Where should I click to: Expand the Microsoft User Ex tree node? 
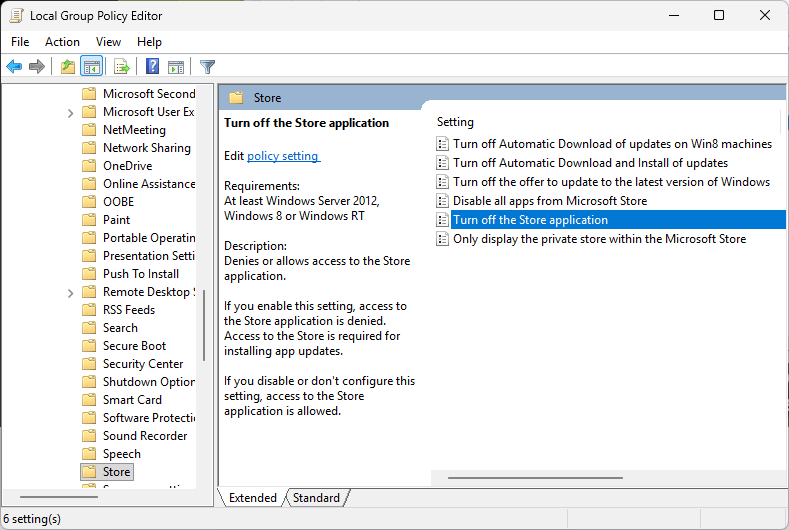(70, 113)
